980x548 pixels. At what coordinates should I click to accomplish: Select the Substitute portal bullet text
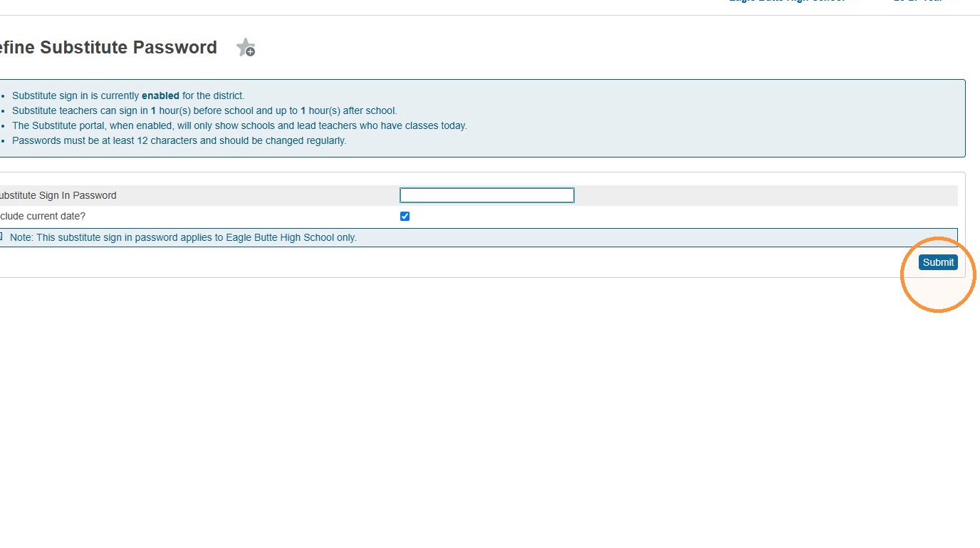(239, 125)
